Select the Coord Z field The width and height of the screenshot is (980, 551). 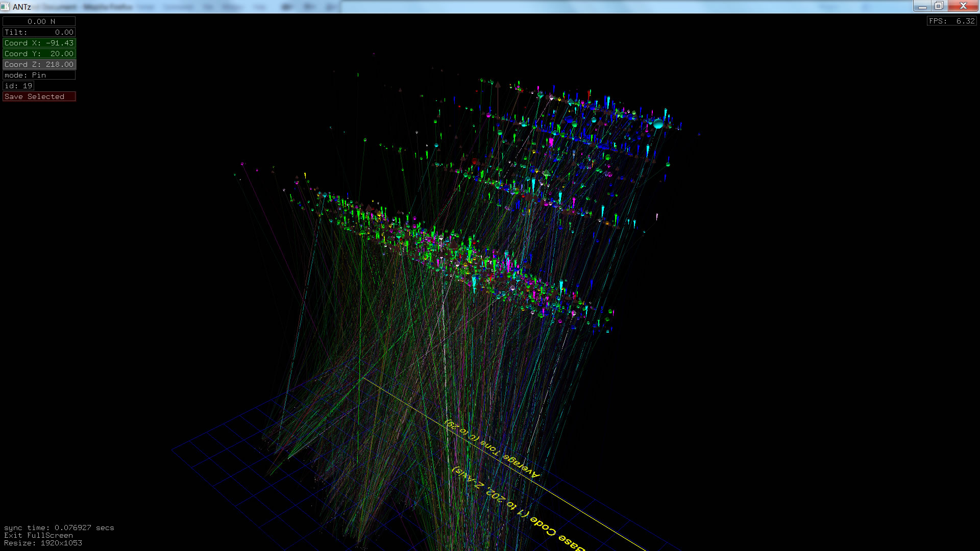[39, 64]
